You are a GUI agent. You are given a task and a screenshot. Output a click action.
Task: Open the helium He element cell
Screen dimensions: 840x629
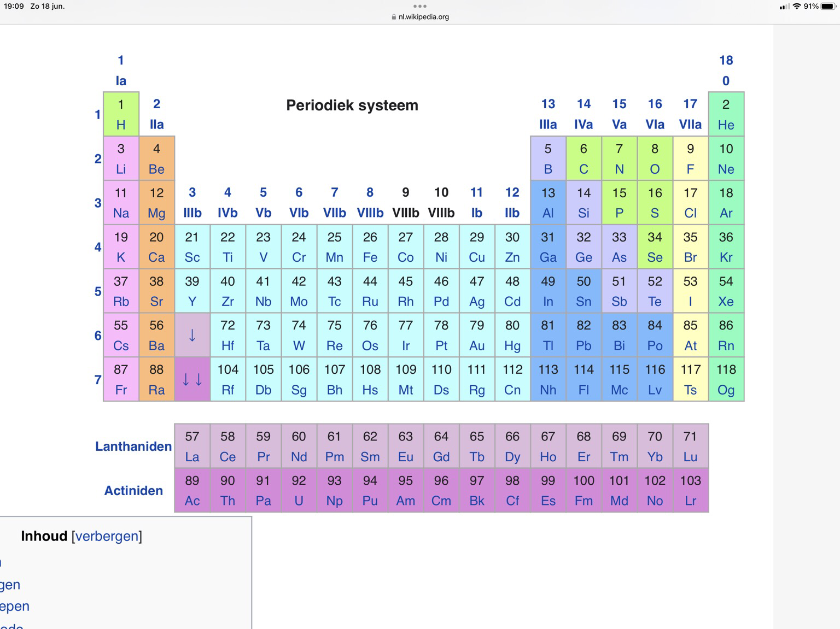726,125
